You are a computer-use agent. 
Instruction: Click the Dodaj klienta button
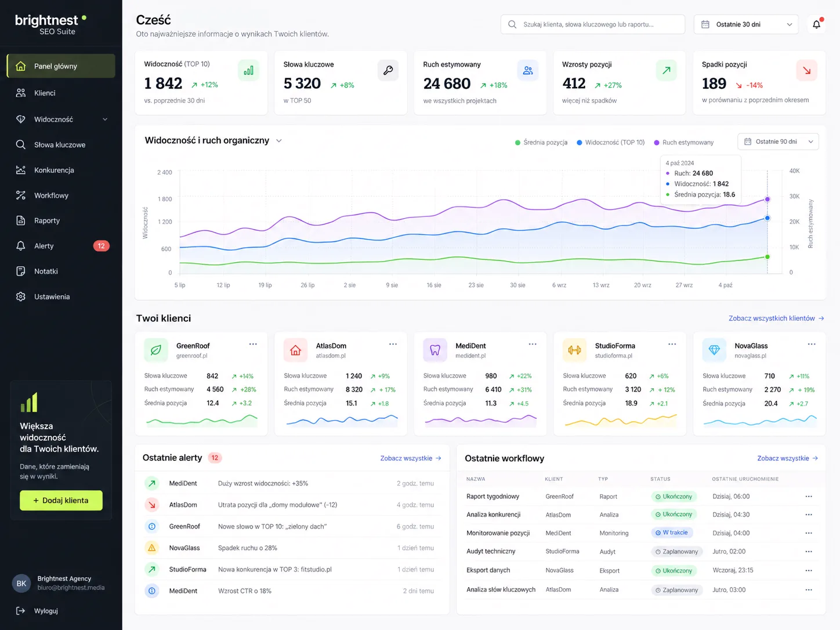[61, 501]
